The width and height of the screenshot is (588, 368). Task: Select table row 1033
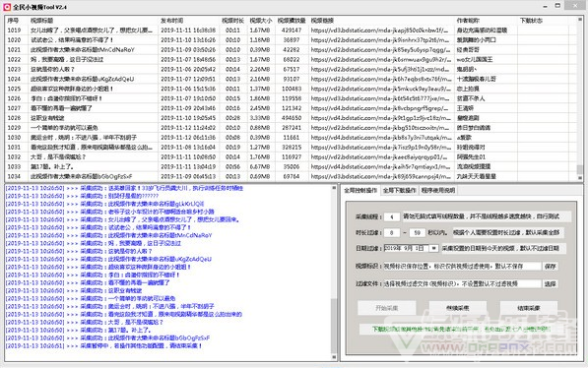click(x=291, y=166)
